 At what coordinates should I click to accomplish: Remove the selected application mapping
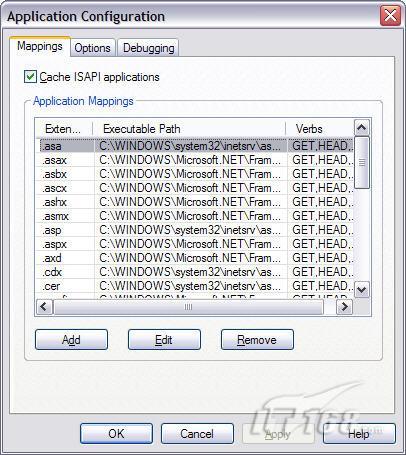pos(257,340)
